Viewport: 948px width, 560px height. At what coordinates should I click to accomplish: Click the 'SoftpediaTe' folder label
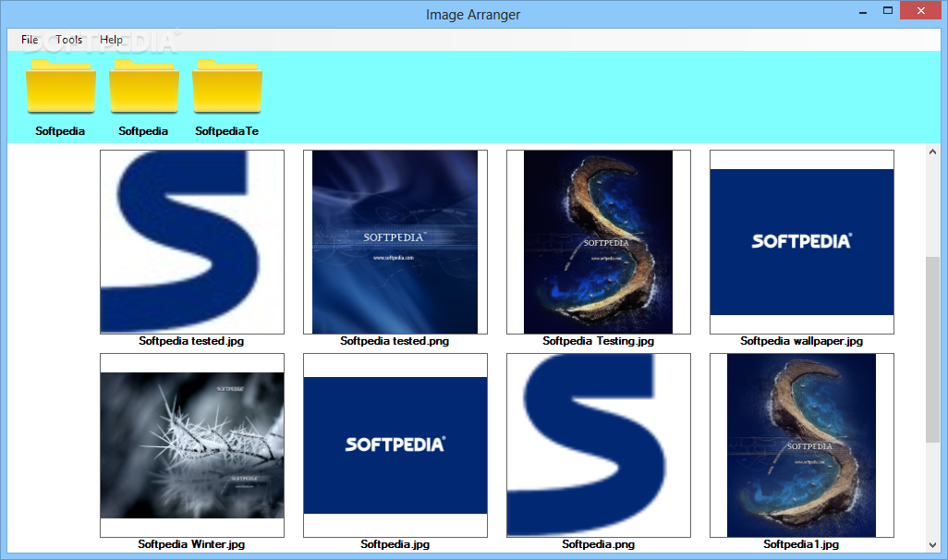tap(226, 131)
